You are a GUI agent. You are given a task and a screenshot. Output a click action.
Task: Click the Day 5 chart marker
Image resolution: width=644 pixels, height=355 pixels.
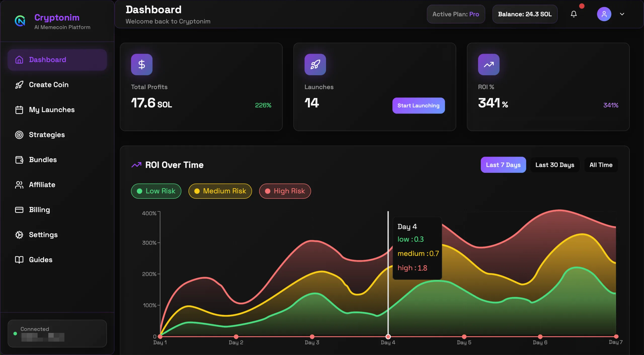click(464, 337)
